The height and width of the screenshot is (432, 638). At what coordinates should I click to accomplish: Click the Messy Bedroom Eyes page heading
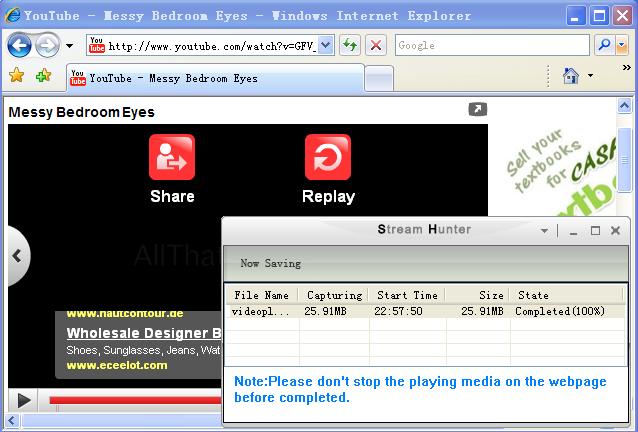click(81, 112)
